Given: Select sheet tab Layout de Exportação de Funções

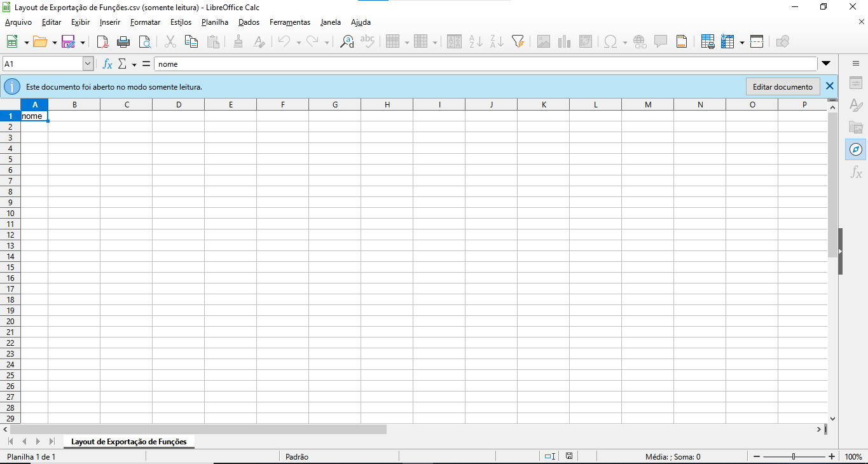Looking at the screenshot, I should pos(129,441).
